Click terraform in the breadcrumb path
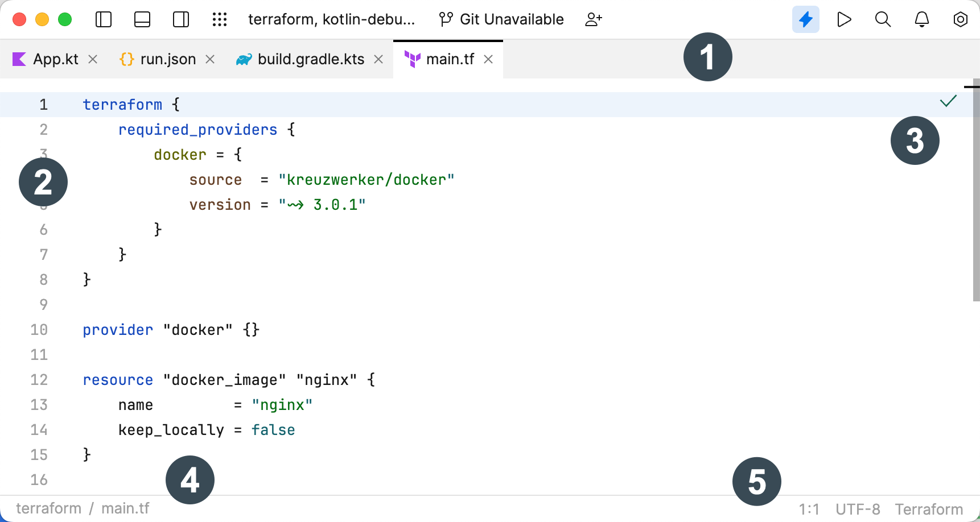The image size is (980, 522). point(49,508)
